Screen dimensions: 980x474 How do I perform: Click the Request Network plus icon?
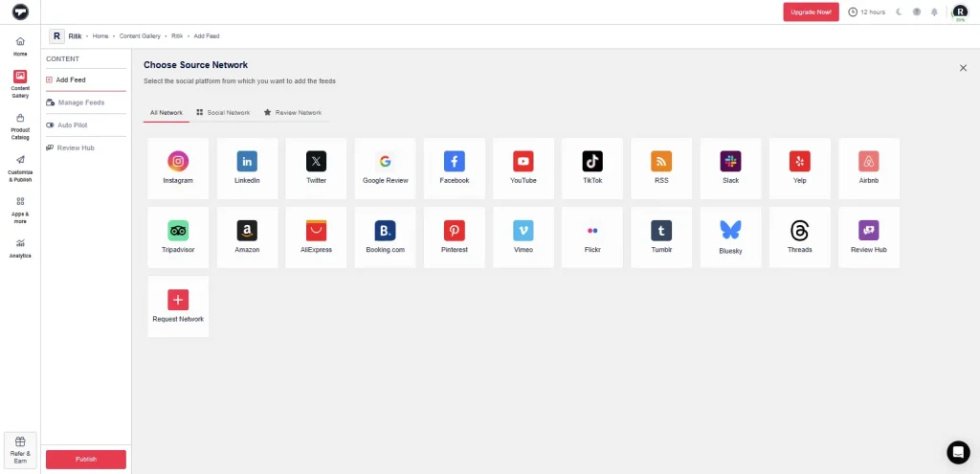(178, 300)
